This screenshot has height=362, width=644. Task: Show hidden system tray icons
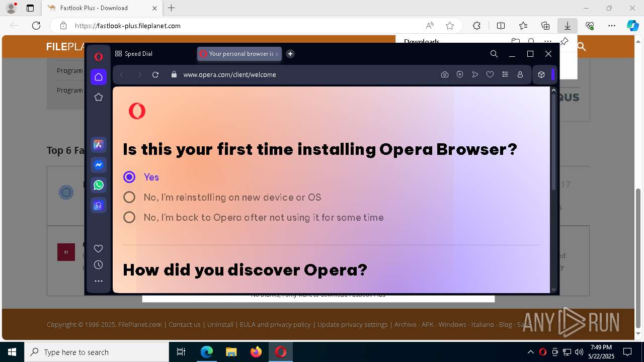coord(530,352)
